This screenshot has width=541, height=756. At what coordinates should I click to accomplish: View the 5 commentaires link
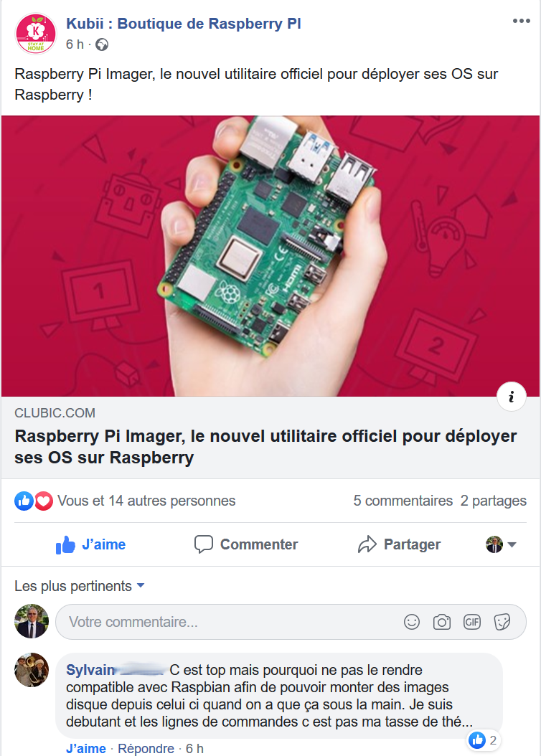pos(403,501)
